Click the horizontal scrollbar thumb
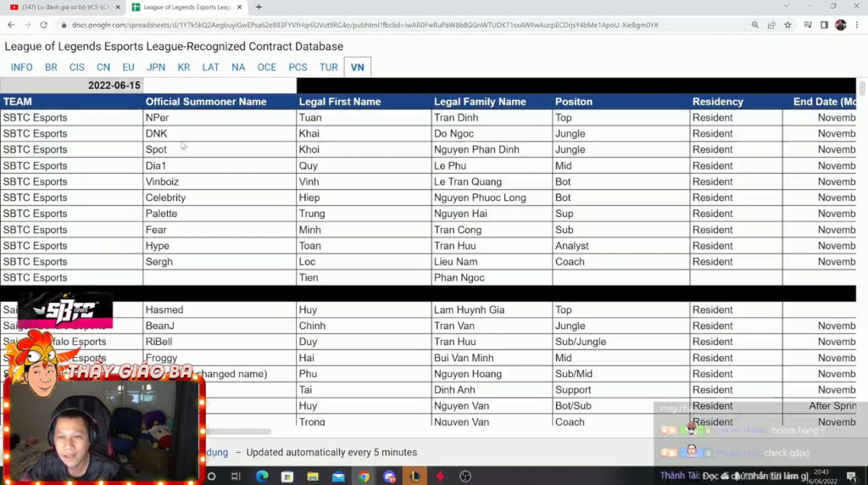The image size is (868, 485). pyautogui.click(x=238, y=432)
